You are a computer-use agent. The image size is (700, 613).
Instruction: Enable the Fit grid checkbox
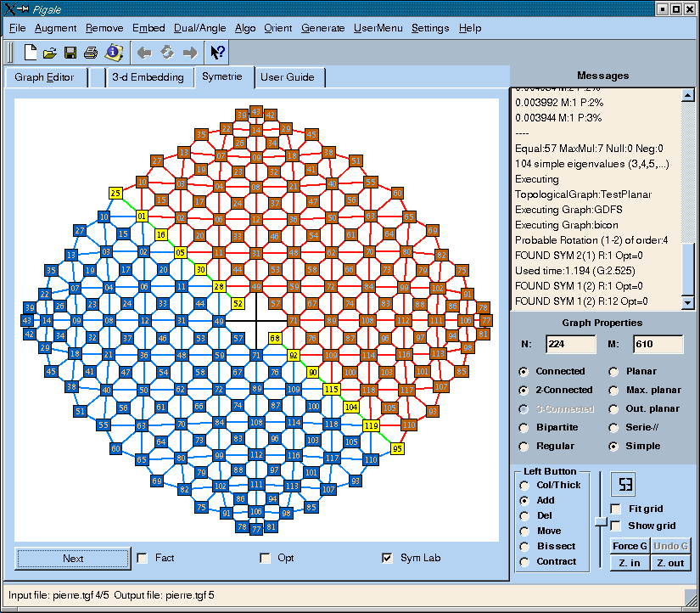(617, 509)
